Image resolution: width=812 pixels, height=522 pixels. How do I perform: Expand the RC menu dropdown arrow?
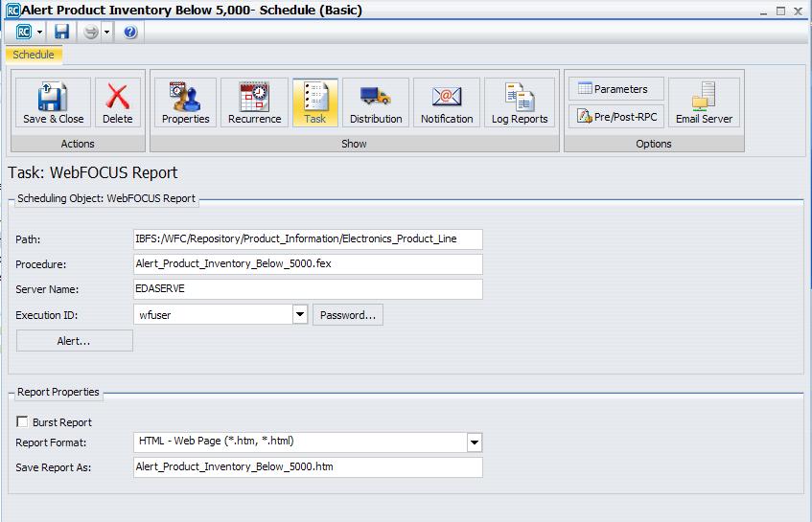click(x=39, y=32)
